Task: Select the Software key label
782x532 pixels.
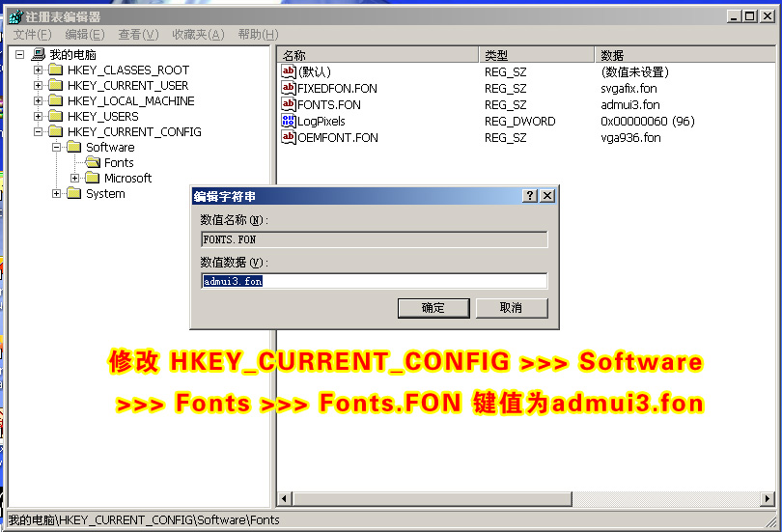Action: [x=110, y=148]
